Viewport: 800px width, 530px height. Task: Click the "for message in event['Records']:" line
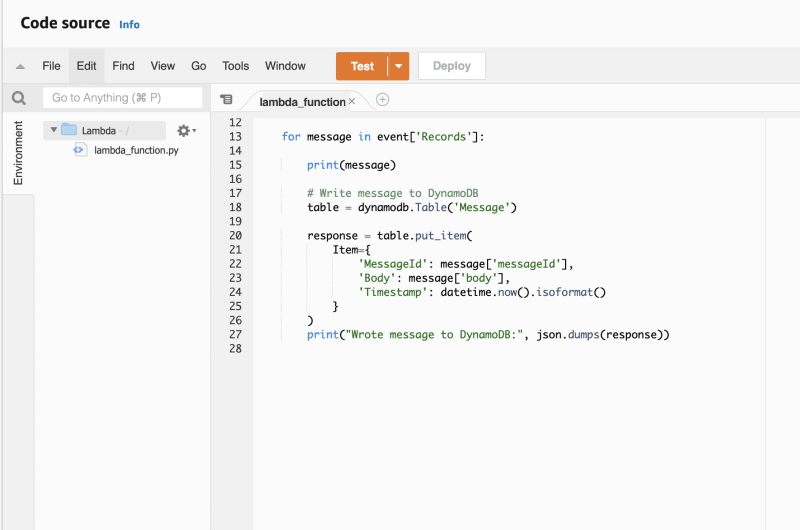tap(383, 137)
